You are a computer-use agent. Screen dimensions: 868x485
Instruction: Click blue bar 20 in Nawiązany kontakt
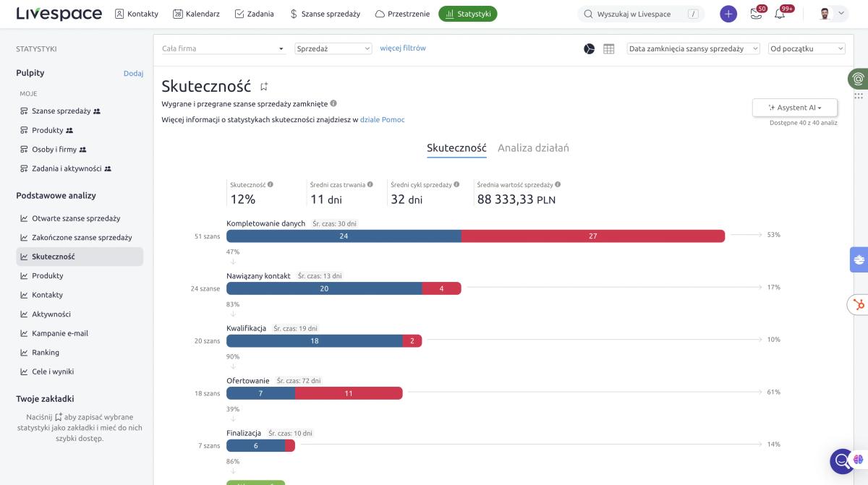tap(324, 288)
